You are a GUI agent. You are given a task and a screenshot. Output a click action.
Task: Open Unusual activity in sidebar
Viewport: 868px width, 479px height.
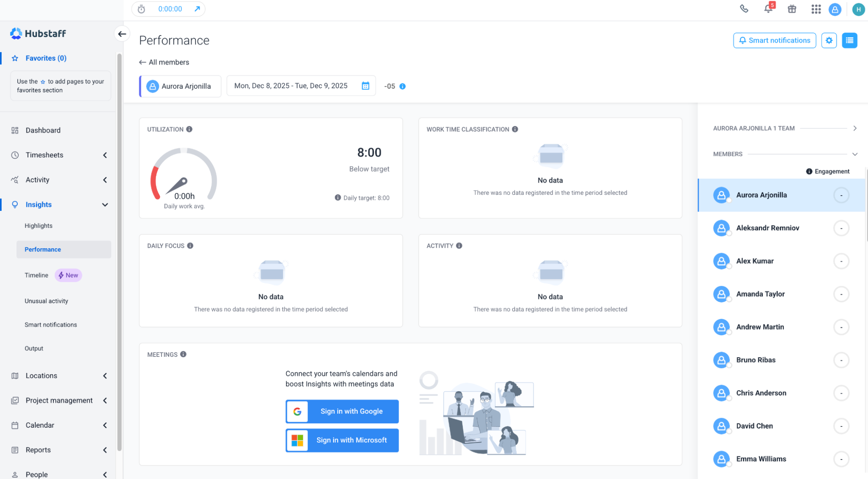click(x=46, y=301)
